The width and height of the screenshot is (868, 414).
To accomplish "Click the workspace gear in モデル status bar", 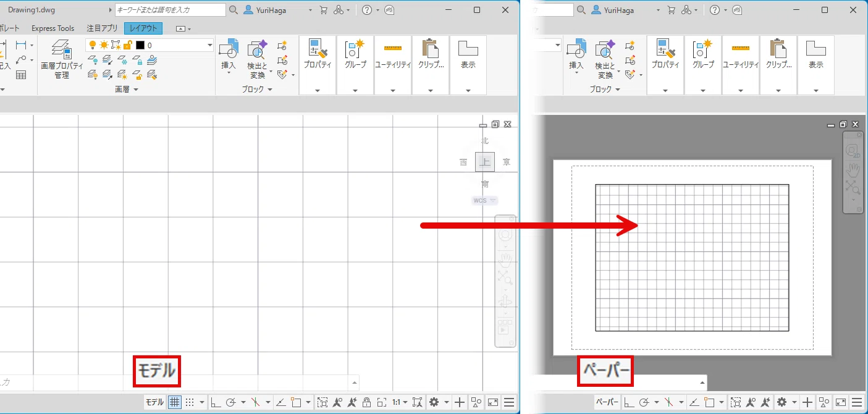I will point(434,402).
